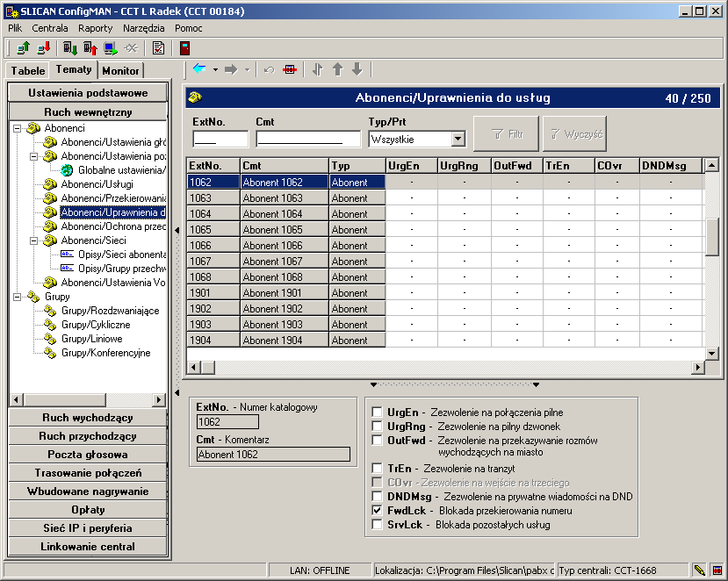Click the grey down arrow navigation icon
The height and width of the screenshot is (581, 728).
point(357,69)
